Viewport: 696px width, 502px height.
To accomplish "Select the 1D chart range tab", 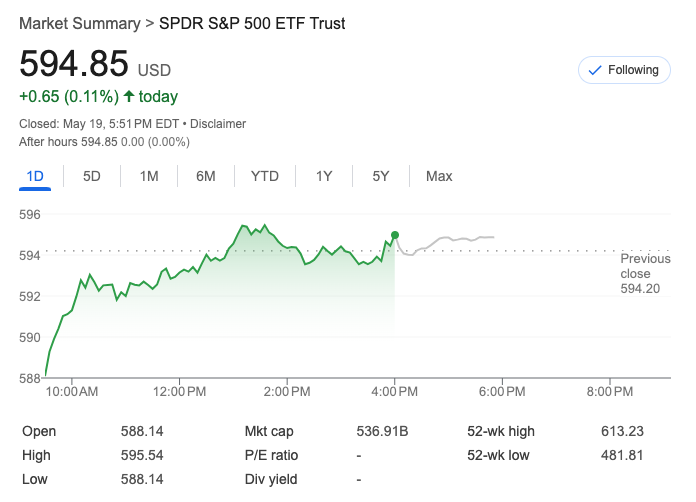I will click(x=35, y=176).
